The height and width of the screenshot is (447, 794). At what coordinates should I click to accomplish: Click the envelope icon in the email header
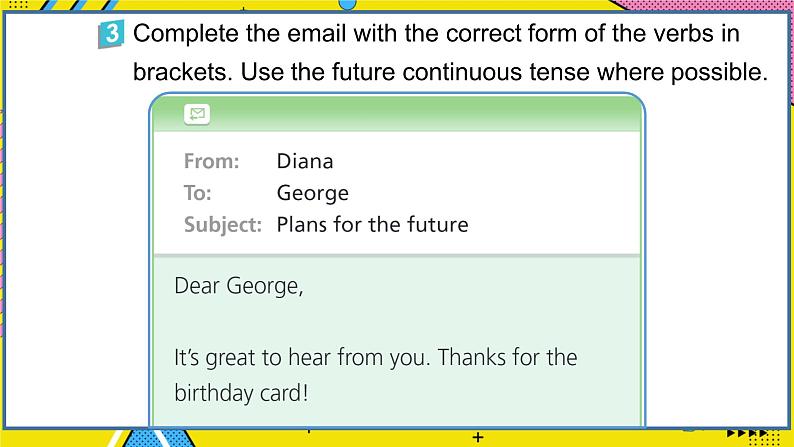(x=197, y=114)
